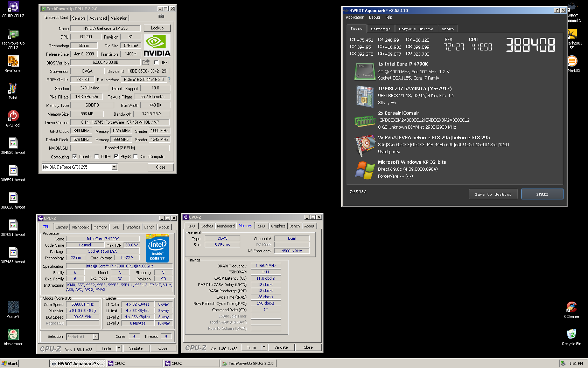The width and height of the screenshot is (588, 368).
Task: Open Paint desktop shortcut
Action: pyautogui.click(x=13, y=91)
